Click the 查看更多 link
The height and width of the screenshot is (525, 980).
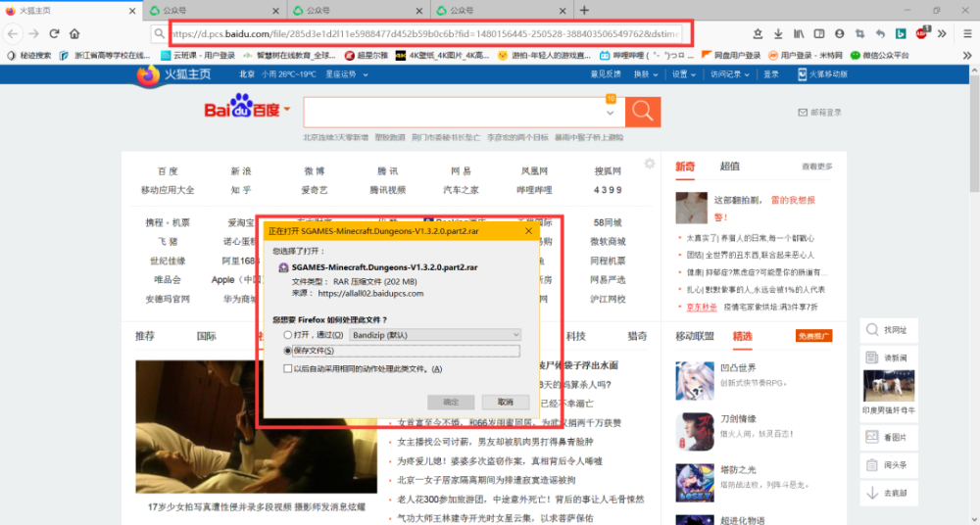coord(817,167)
